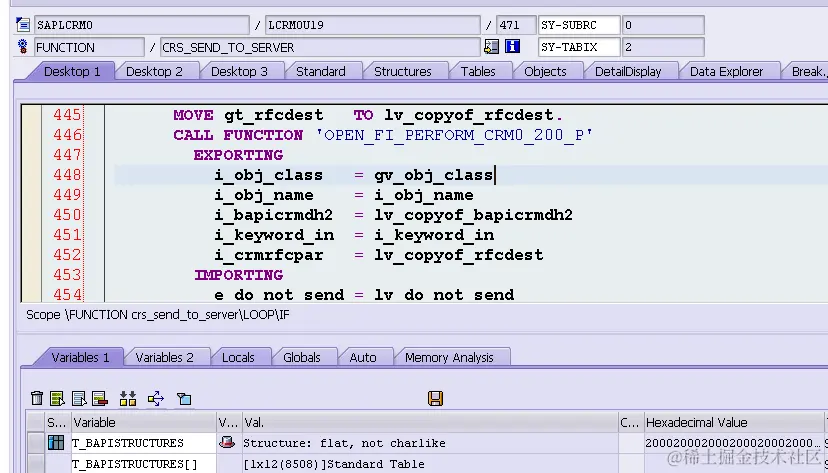Click the IMPORTING keyword on line 453
Viewport: 828px width, 473px height.
(x=239, y=275)
